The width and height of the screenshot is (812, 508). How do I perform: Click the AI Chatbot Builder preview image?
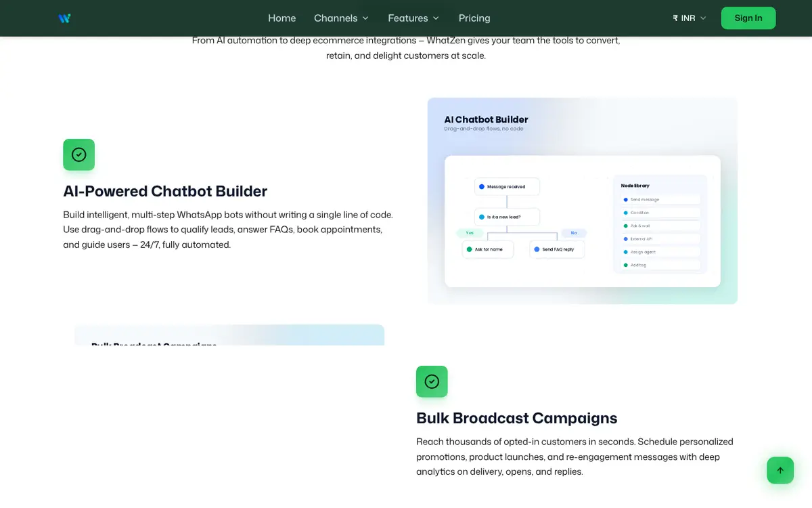click(x=583, y=200)
